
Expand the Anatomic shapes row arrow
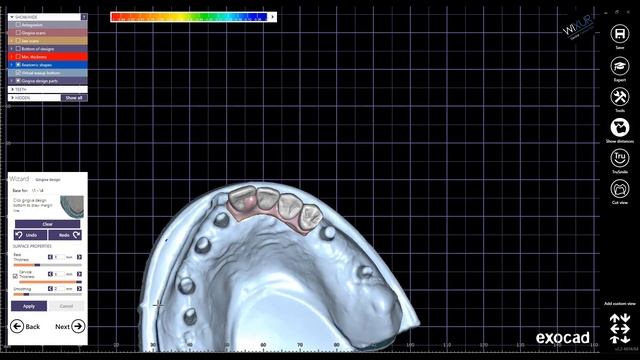pyautogui.click(x=11, y=65)
